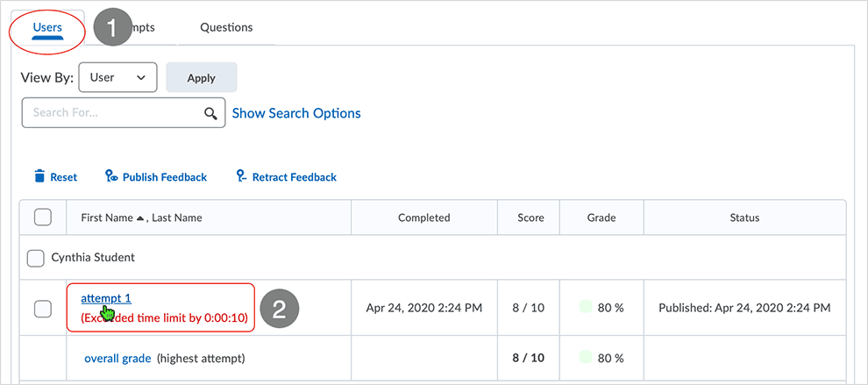Click the green swatch in overall grade row

pyautogui.click(x=586, y=357)
